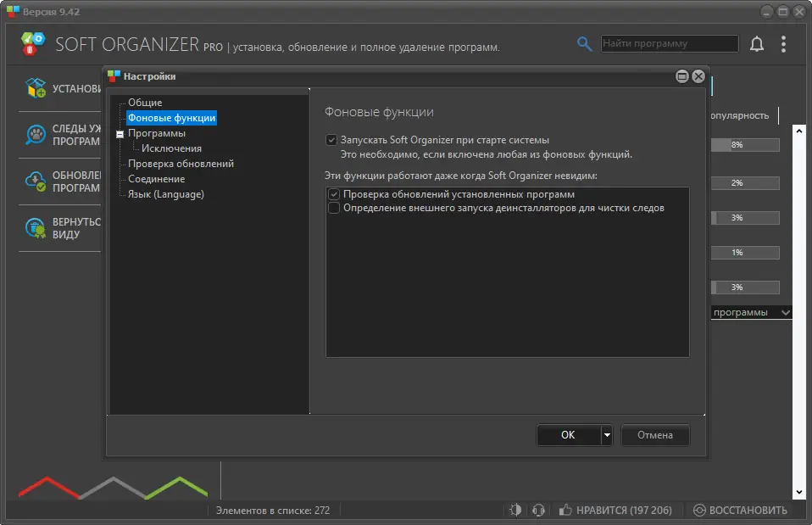Open the three-dot main menu
This screenshot has width=812, height=525.
click(783, 44)
